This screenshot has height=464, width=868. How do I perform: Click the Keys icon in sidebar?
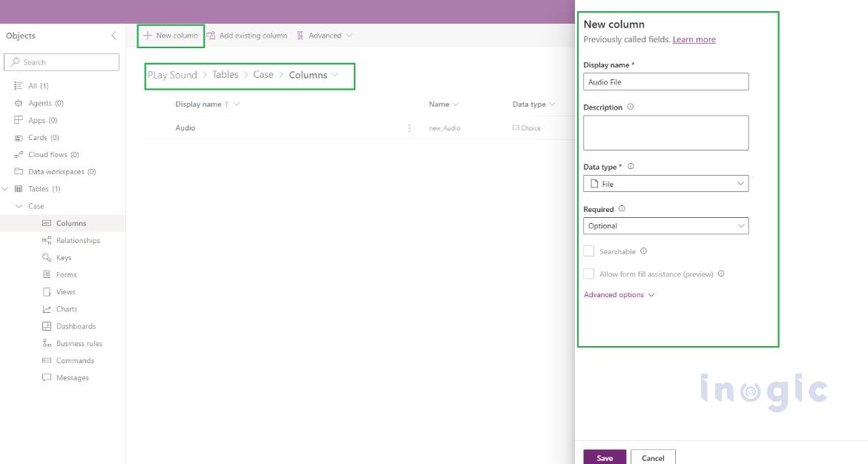[x=47, y=257]
